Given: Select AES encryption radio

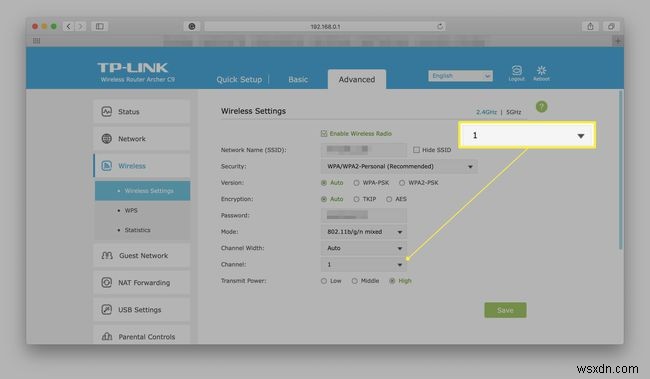Looking at the screenshot, I should [389, 199].
